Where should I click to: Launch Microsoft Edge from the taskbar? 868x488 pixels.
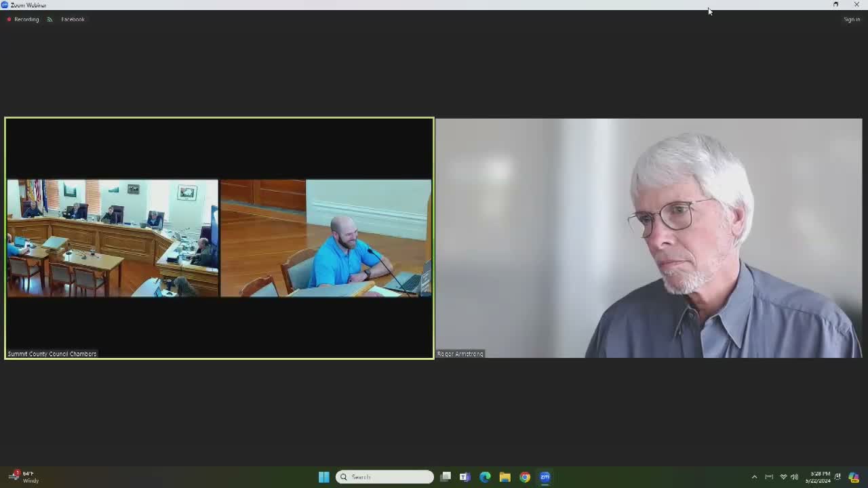tap(485, 477)
